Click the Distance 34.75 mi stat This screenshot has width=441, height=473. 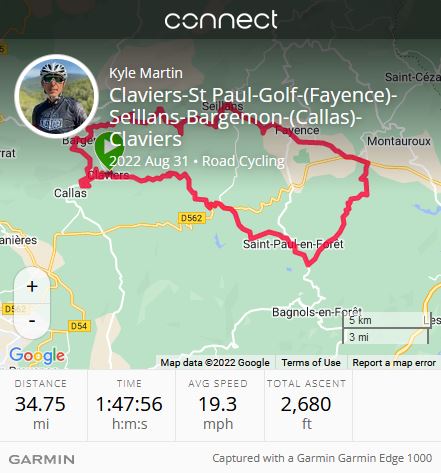pos(40,406)
